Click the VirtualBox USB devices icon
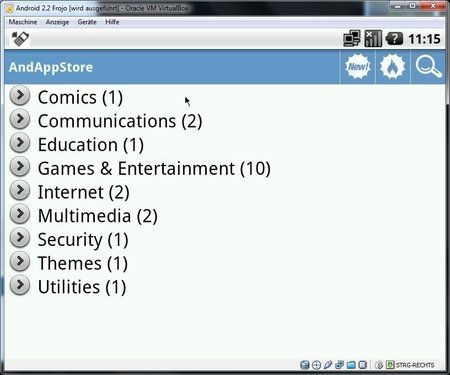 click(x=328, y=365)
